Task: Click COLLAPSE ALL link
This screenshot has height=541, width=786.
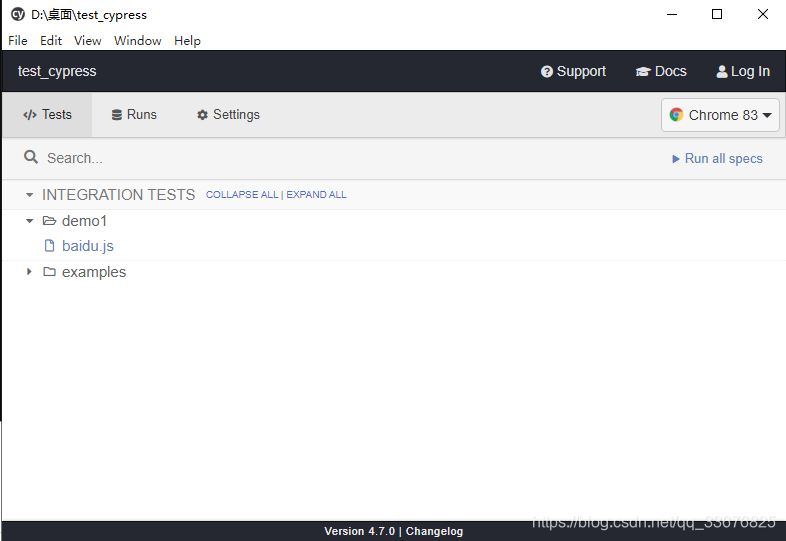Action: tap(242, 195)
